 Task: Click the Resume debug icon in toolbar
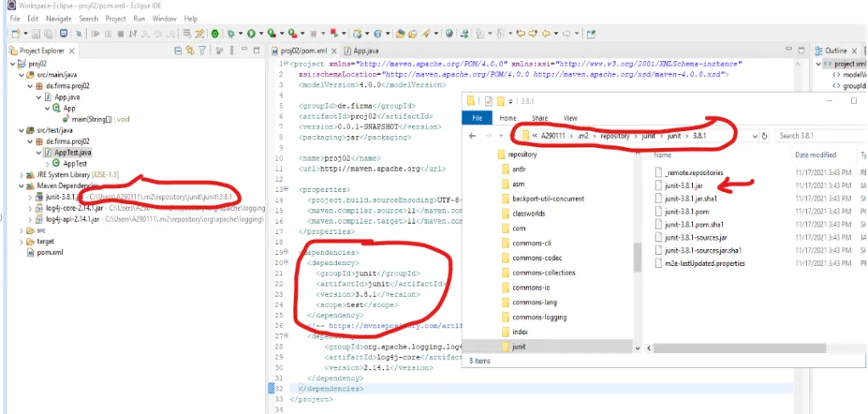pos(96,33)
